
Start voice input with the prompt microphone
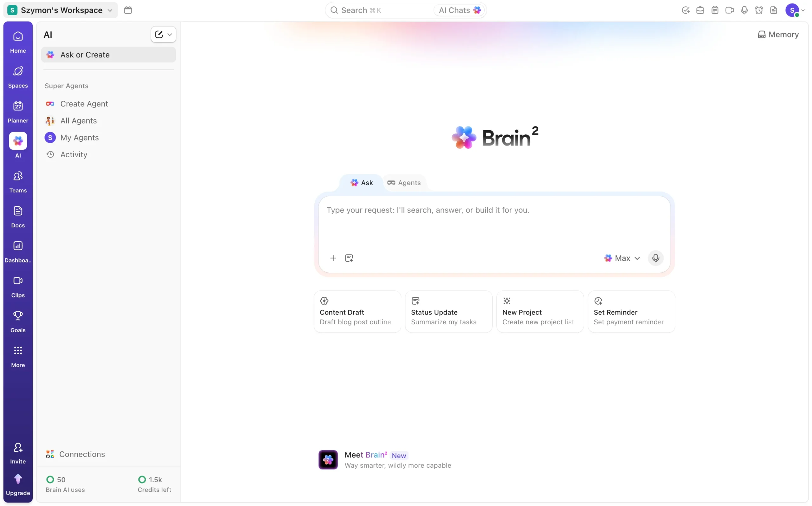click(656, 258)
